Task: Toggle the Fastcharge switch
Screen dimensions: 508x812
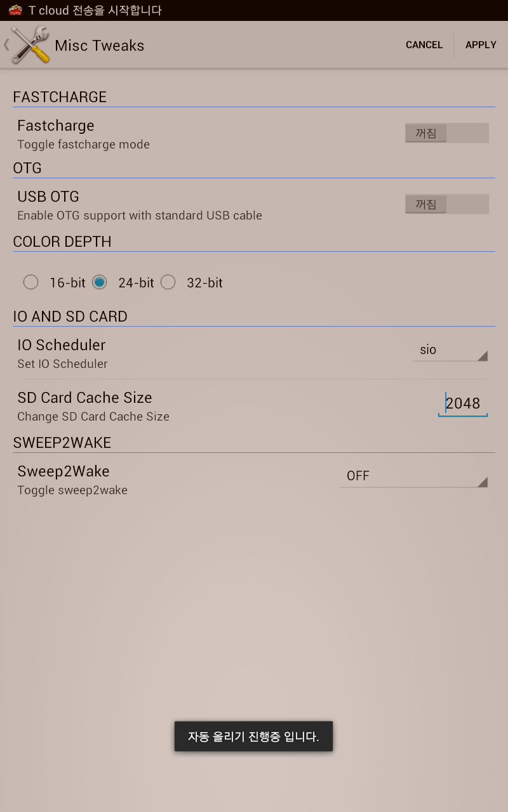Action: 446,133
